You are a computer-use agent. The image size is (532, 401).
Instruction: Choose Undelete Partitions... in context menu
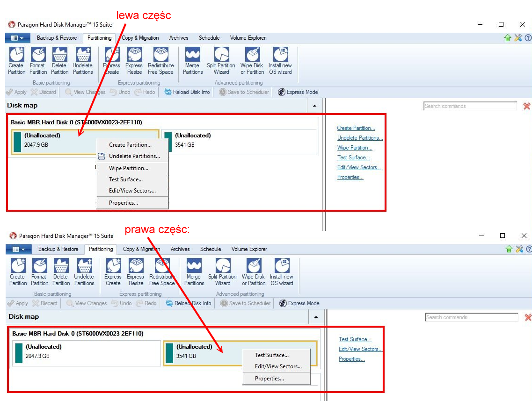tap(132, 156)
